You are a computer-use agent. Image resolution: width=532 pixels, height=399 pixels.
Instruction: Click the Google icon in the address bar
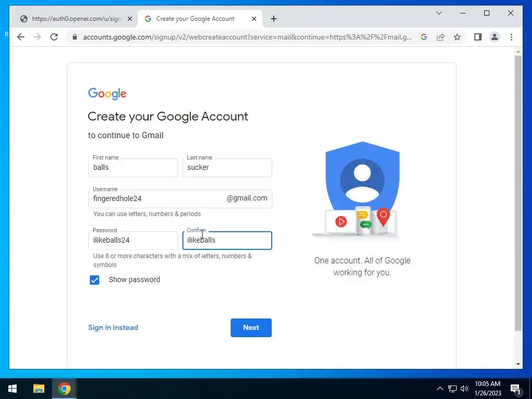[x=424, y=37]
